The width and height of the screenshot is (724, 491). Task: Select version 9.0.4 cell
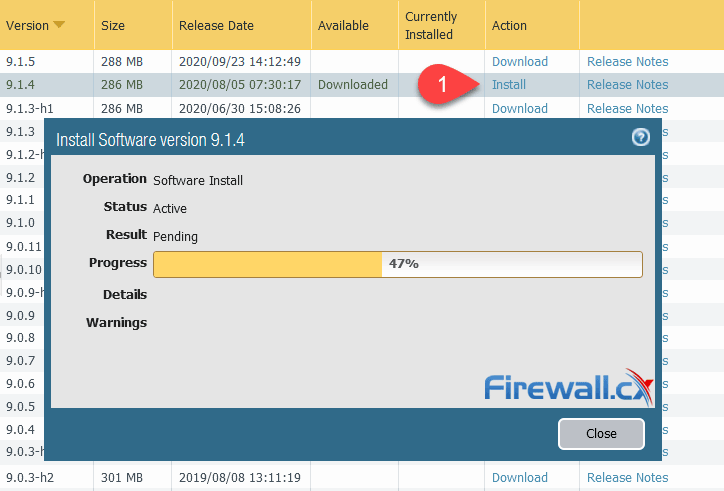[x=20, y=430]
